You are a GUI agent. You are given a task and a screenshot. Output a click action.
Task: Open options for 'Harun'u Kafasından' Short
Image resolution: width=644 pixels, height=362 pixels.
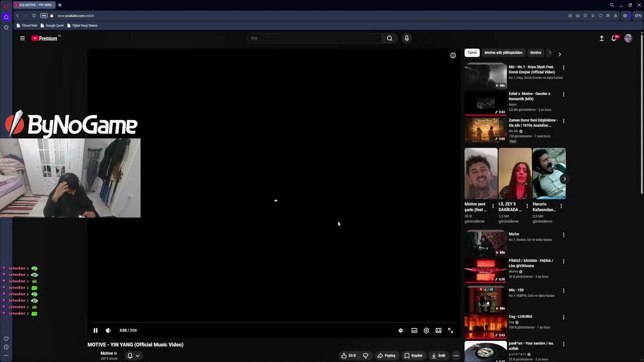point(561,206)
